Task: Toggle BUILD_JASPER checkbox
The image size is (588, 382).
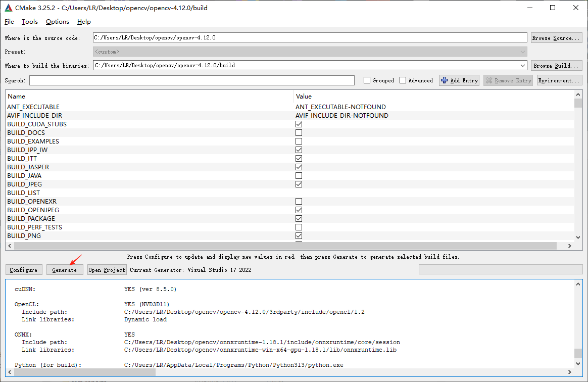Action: coord(299,167)
